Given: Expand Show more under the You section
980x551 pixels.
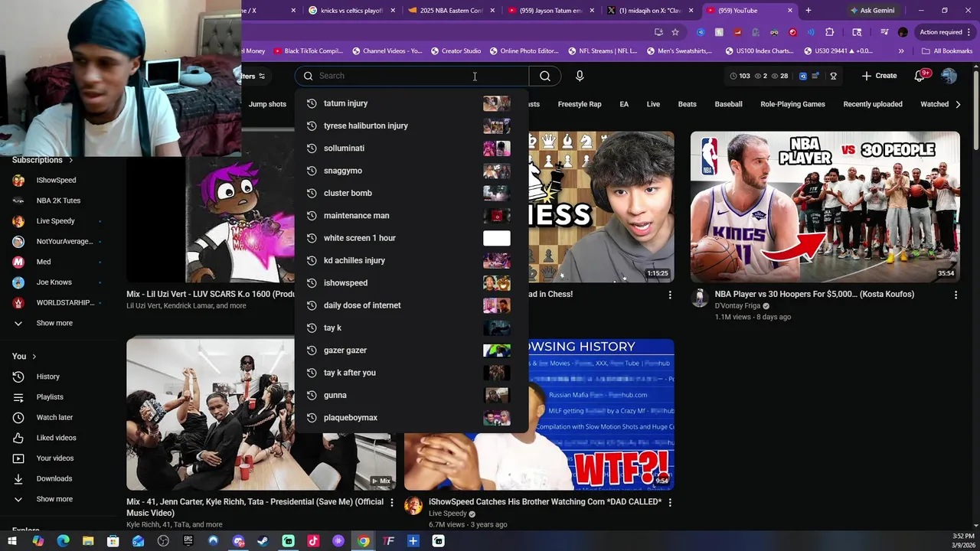Looking at the screenshot, I should coord(54,499).
